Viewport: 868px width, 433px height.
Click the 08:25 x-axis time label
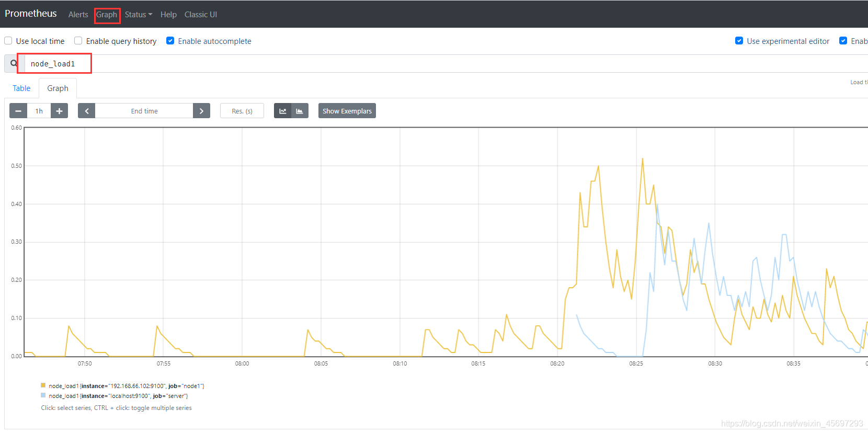tap(636, 363)
